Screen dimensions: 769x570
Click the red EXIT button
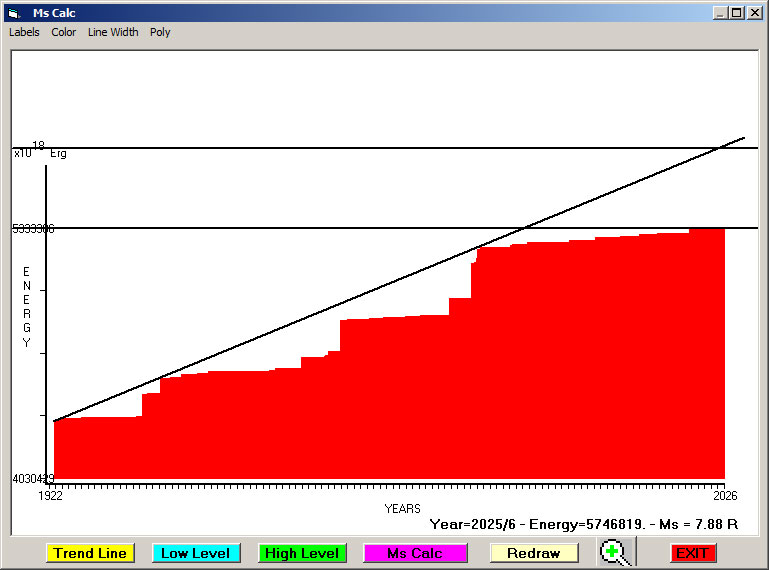[x=692, y=553]
